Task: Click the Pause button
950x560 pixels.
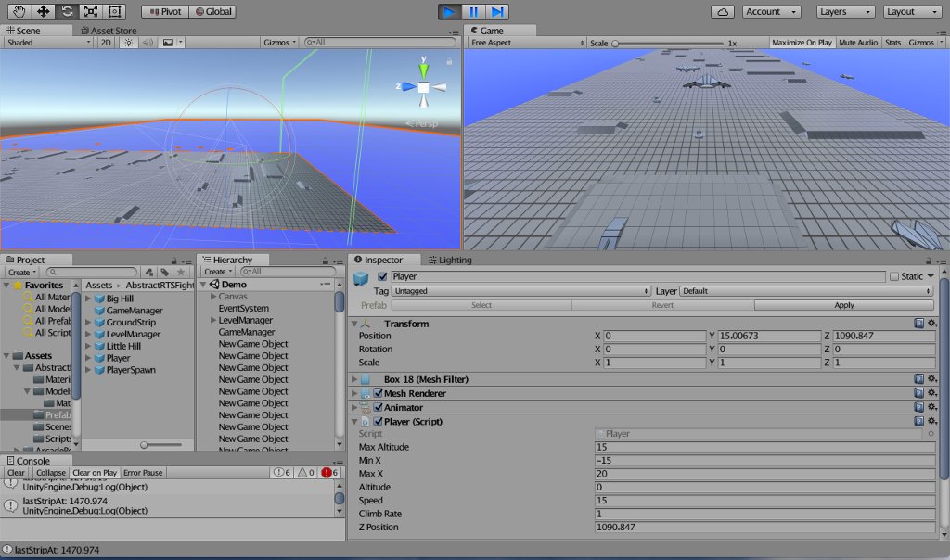Action: (x=473, y=12)
